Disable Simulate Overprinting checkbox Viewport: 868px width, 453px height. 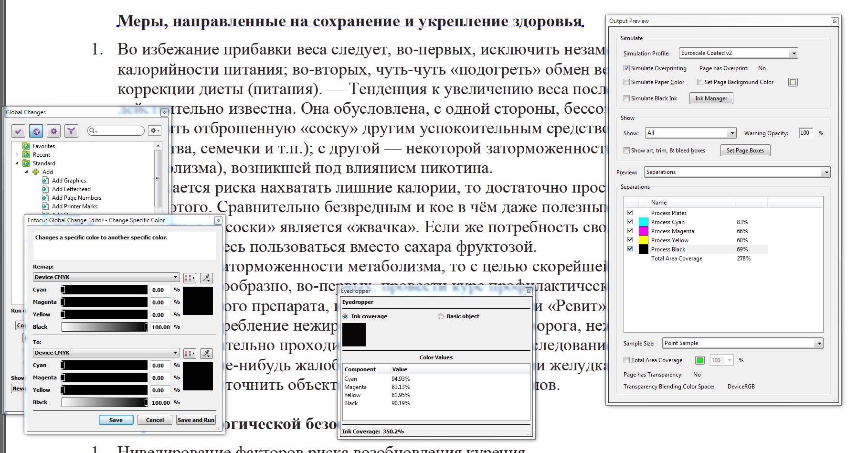coord(626,68)
